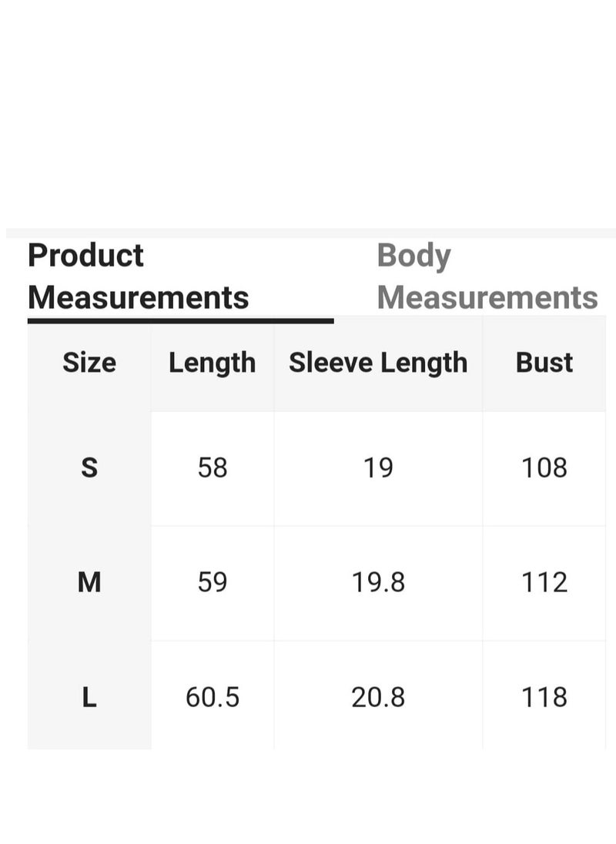Click the 19.8 sleeve length cell
Screen dimensions: 616x844
(x=378, y=582)
